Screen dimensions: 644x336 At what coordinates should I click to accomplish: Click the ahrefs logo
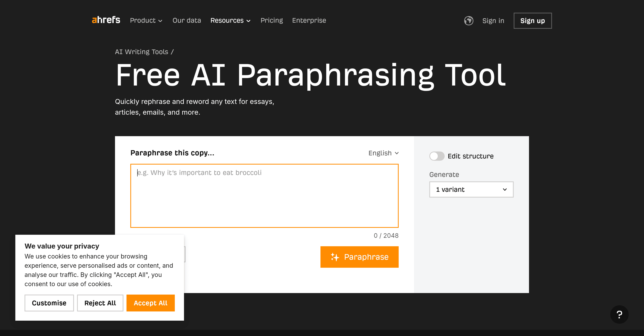[x=106, y=20]
